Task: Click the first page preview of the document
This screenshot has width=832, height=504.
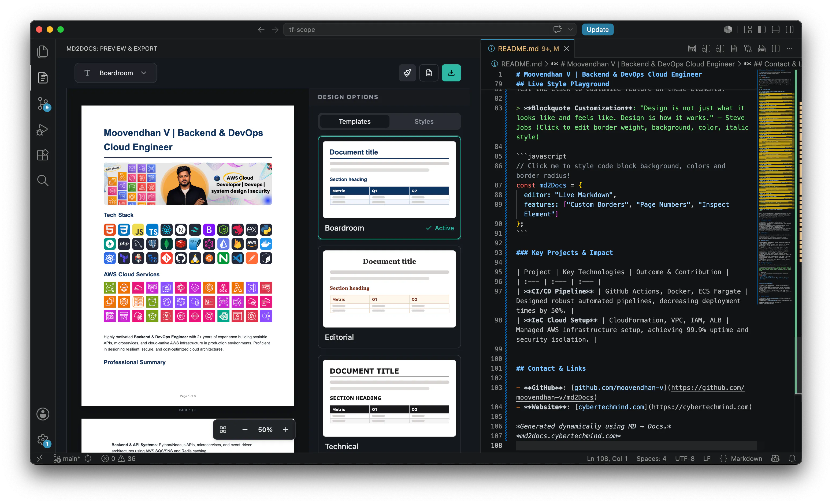Action: 188,256
